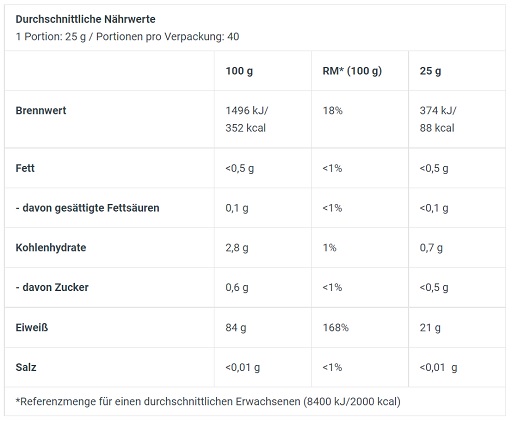Image resolution: width=512 pixels, height=421 pixels.
Task: Click the 1496 kJ/ 352 kcal value
Action: (247, 119)
